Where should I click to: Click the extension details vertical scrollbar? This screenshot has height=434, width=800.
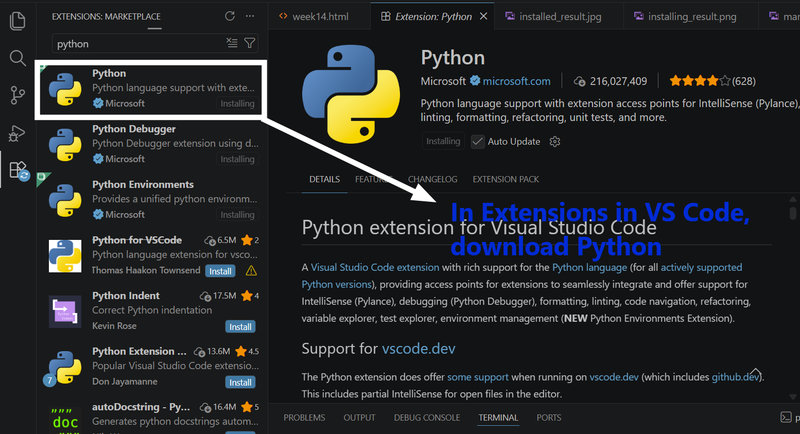[792, 212]
